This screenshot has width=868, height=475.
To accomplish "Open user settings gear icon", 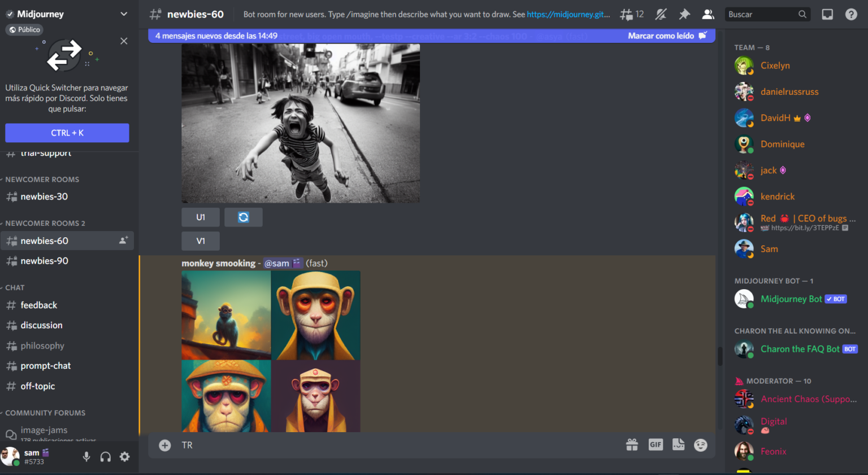I will coord(125,457).
